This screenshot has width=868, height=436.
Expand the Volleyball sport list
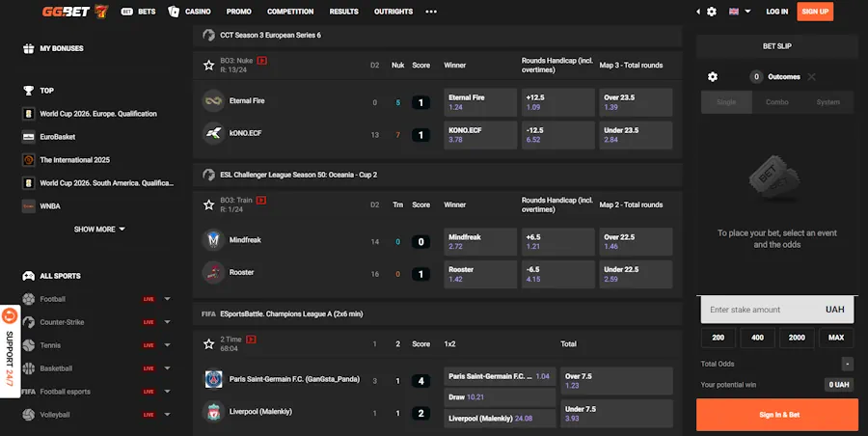(167, 415)
